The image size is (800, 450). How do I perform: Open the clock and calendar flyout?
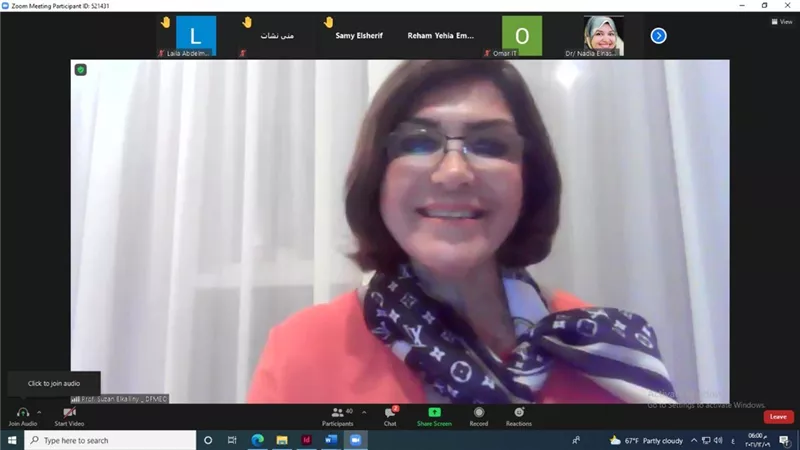757,440
